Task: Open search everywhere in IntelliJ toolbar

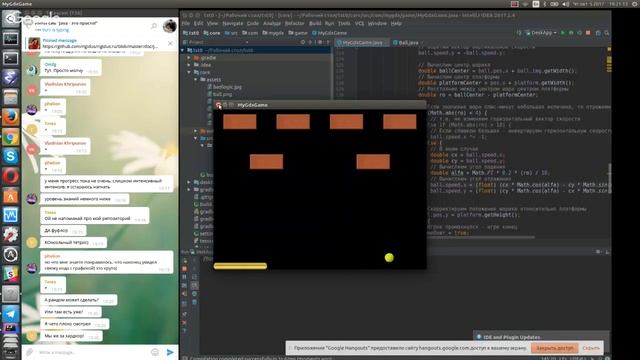Action: [607, 33]
